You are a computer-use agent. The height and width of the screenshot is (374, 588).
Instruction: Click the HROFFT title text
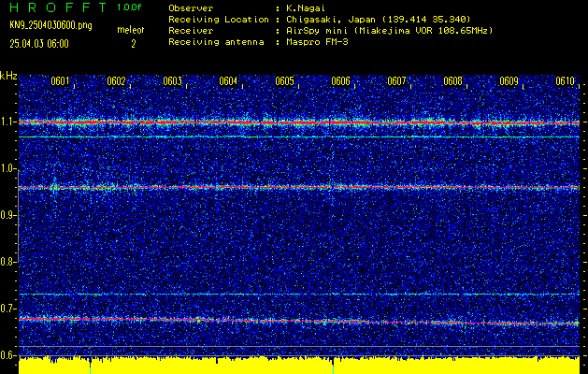click(59, 7)
